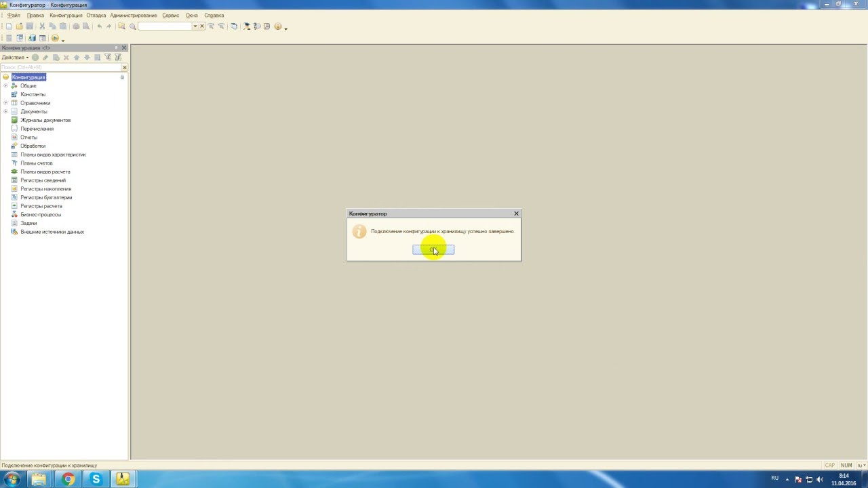Select the Конфигурация root node
Screen dimensions: 868x488
pos(28,77)
